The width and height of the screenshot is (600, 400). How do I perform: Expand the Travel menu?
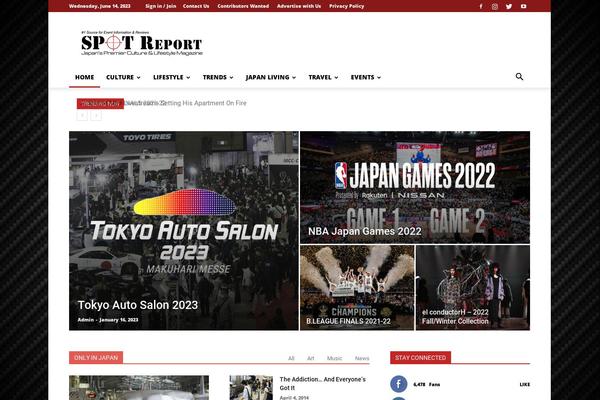click(x=323, y=77)
